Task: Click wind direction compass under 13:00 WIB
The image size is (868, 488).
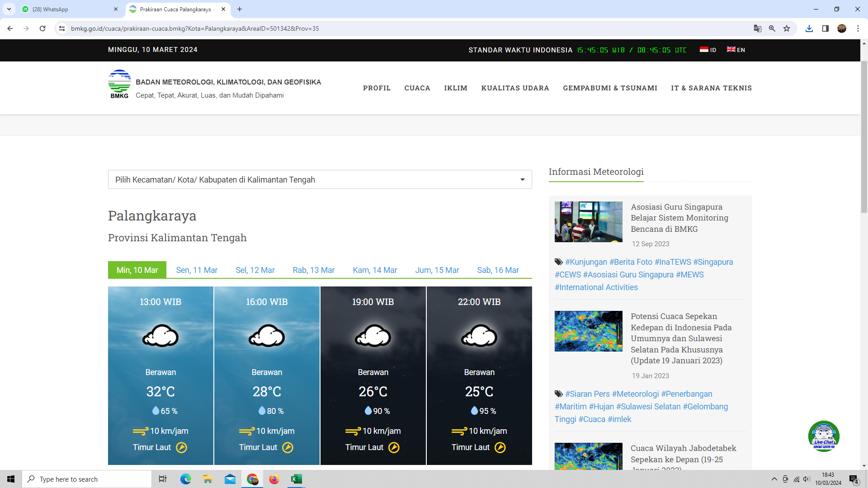Action: pos(181,447)
